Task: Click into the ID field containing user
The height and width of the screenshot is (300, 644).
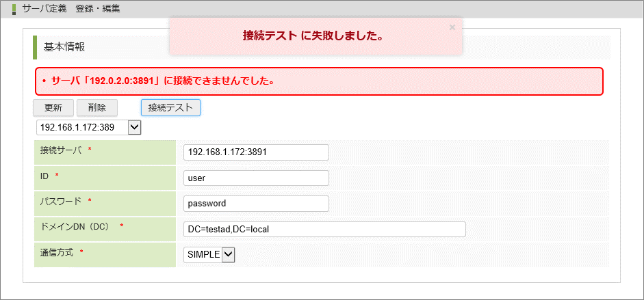Action: (x=256, y=178)
